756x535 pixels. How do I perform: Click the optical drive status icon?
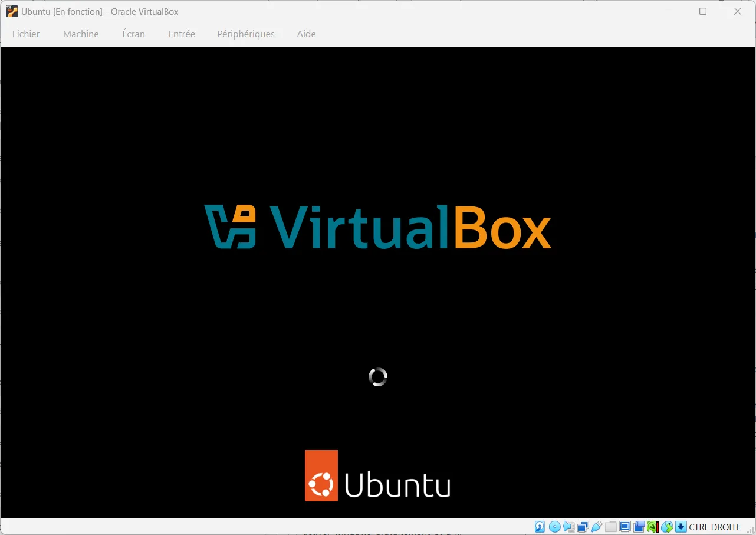click(554, 526)
